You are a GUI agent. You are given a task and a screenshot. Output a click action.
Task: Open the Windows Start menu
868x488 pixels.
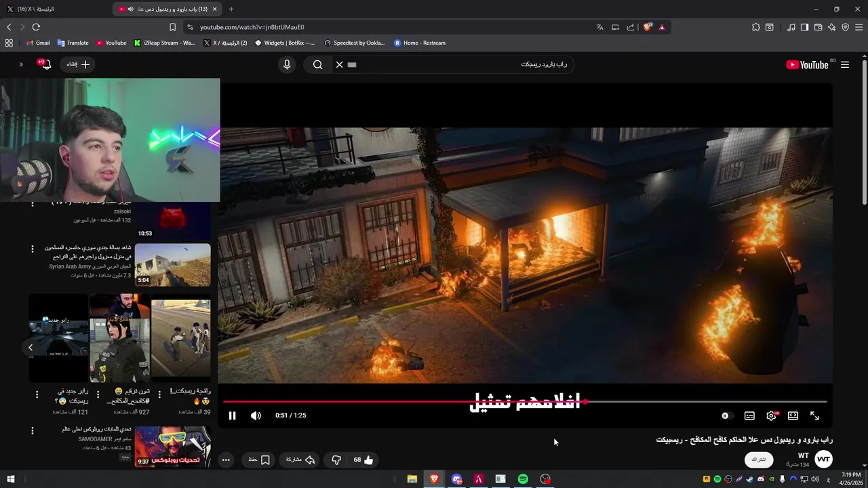pyautogui.click(x=10, y=479)
